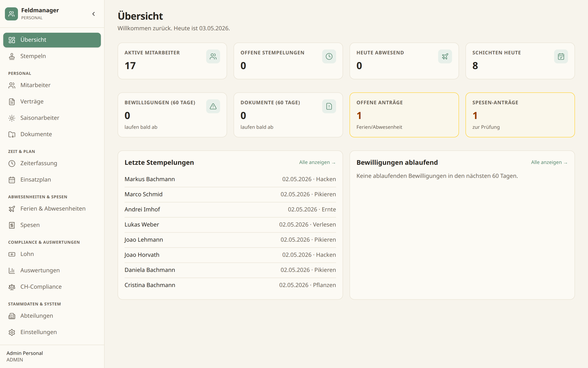
Task: Open the Spesen-Anträge card
Action: pos(520,115)
